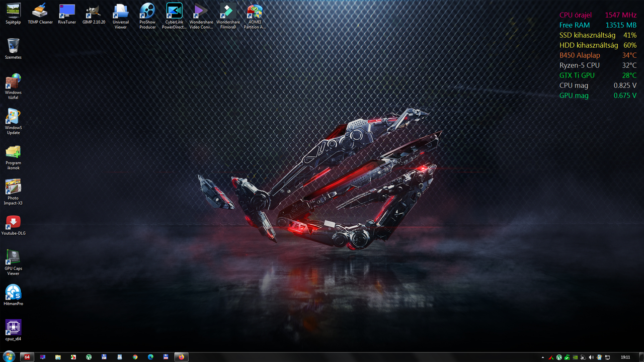Click the Free RAM 13515 MB reading
This screenshot has height=362, width=644.
[598, 25]
